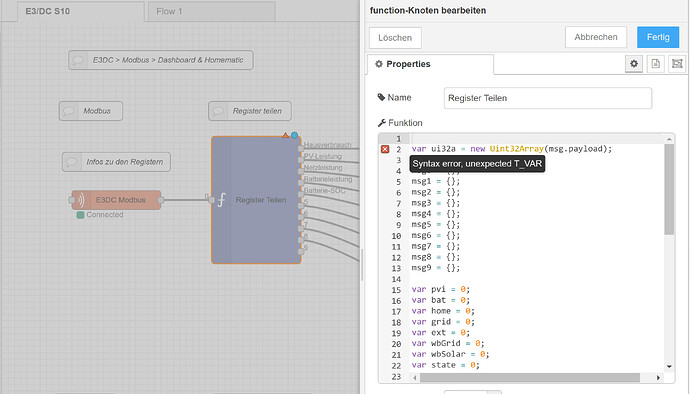690x394 pixels.
Task: Click the E3DC Modbus node wave icon
Action: coord(81,200)
